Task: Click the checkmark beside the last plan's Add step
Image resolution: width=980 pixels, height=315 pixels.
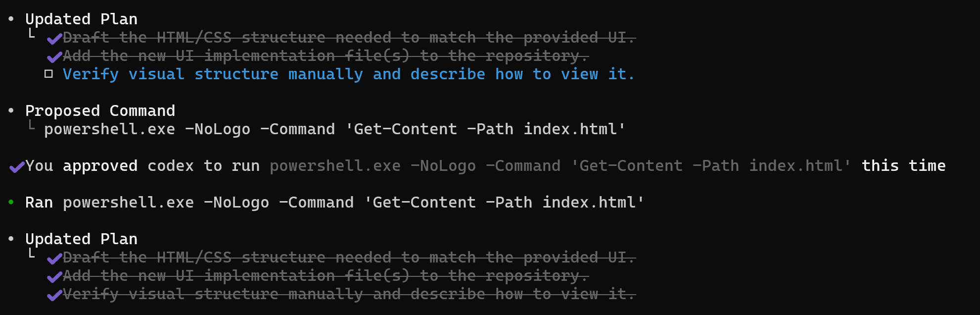Action: coord(54,276)
